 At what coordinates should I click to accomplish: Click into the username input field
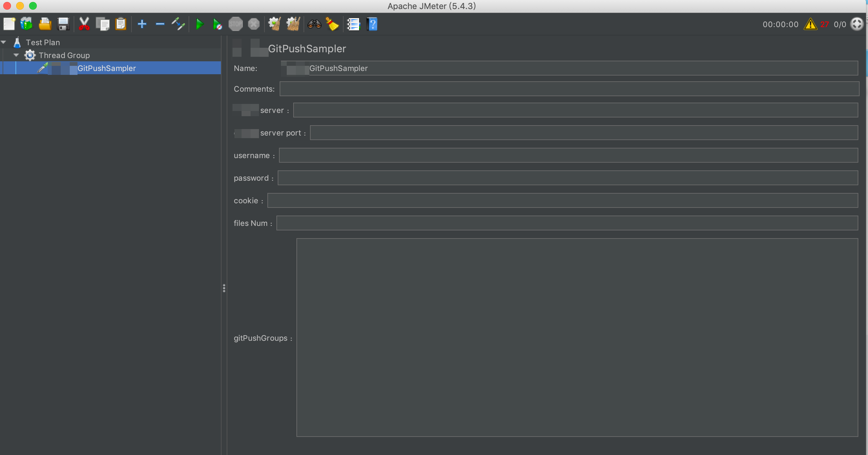pos(568,155)
